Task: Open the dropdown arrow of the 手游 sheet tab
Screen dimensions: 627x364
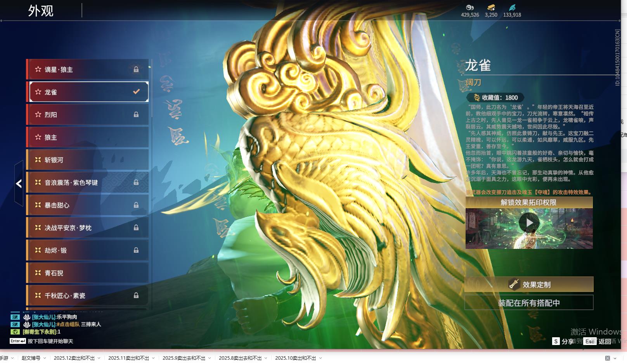Action: 12,358
